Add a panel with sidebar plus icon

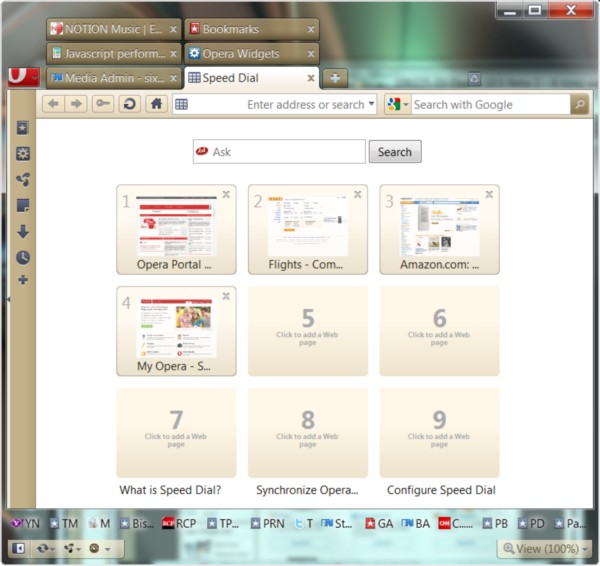pyautogui.click(x=23, y=280)
